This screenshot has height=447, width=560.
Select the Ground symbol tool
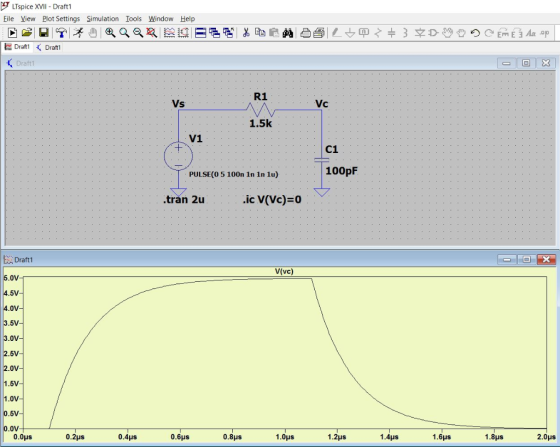[x=350, y=33]
